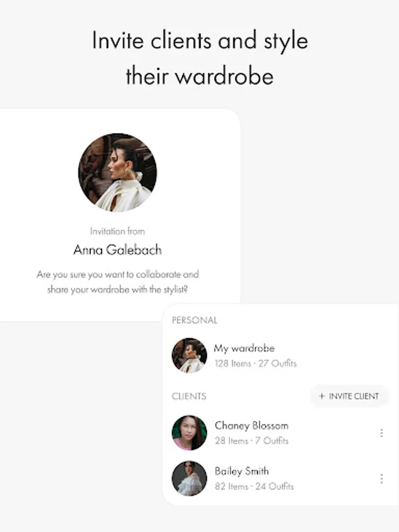Select the 28 Items · 7 Outfits summary
Screen dimensions: 399x532
[x=251, y=441]
